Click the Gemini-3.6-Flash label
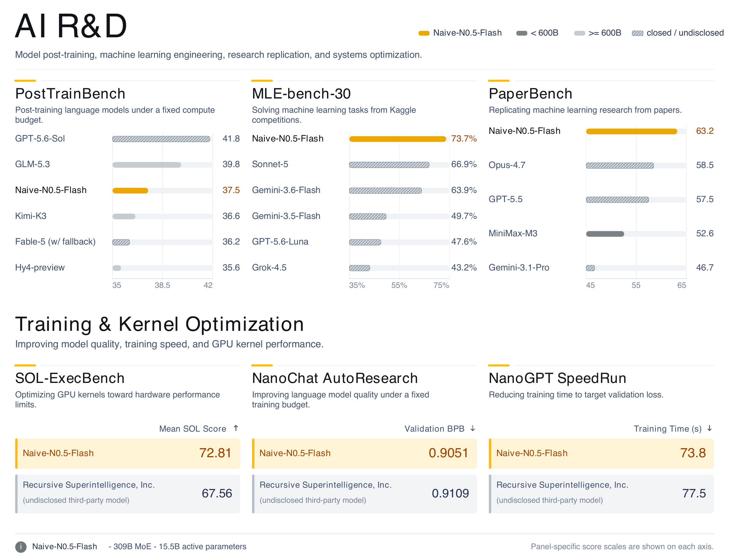 (x=286, y=190)
